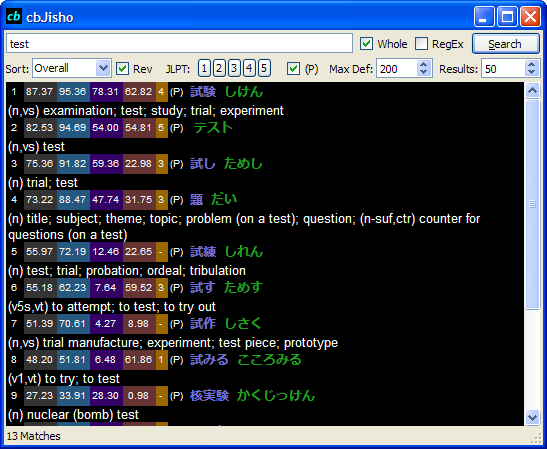Toggle JLPT level 4 filter button
The height and width of the screenshot is (449, 547).
(x=249, y=68)
